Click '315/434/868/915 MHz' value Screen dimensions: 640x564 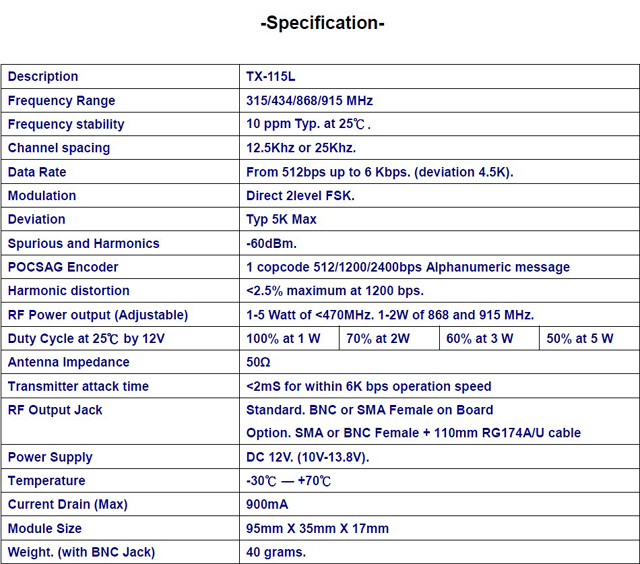click(x=309, y=101)
